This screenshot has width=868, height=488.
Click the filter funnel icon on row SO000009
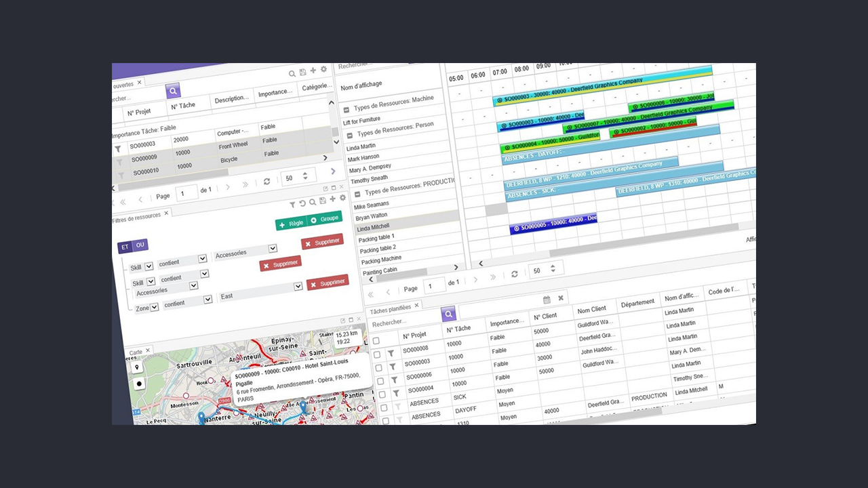pyautogui.click(x=120, y=162)
